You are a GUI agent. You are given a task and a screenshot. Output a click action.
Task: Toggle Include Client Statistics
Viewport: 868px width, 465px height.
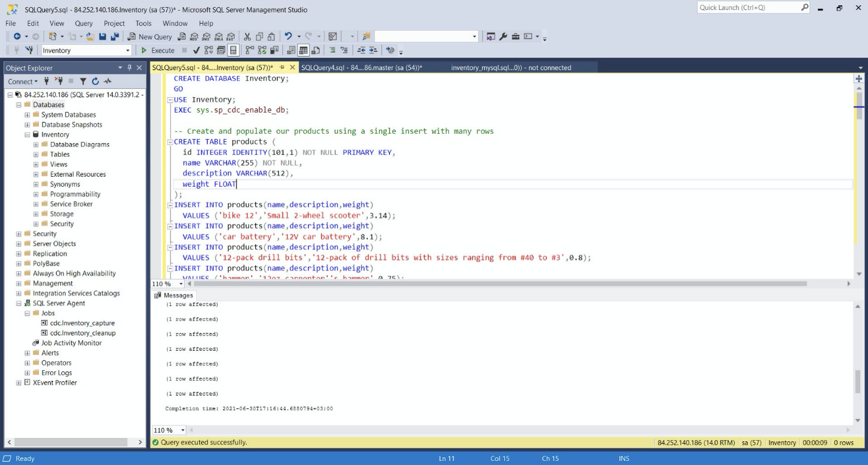274,50
